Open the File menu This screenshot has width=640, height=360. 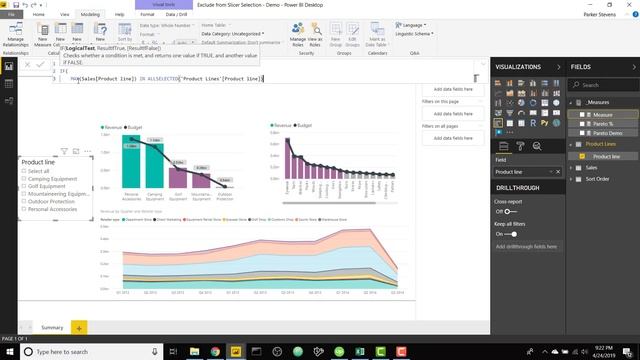(x=11, y=14)
